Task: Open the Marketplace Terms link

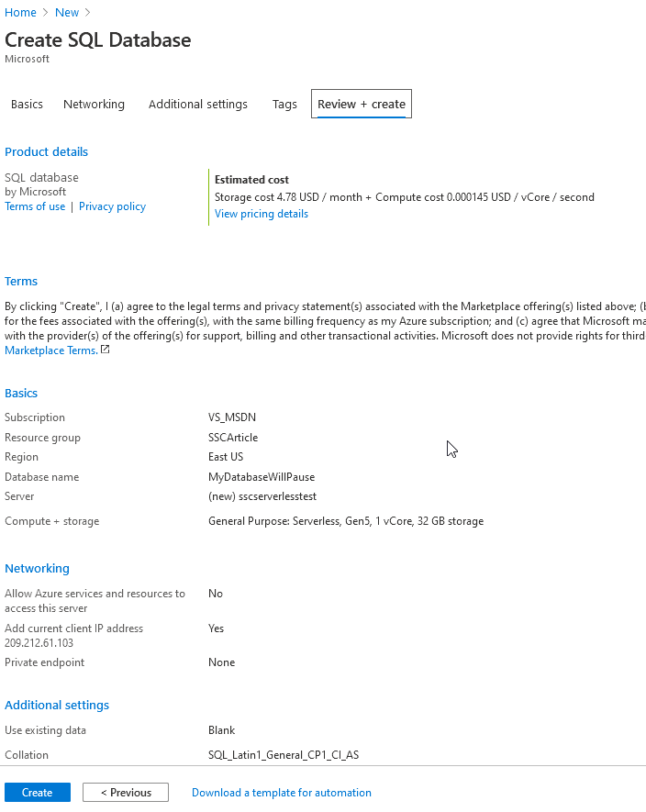Action: point(50,350)
